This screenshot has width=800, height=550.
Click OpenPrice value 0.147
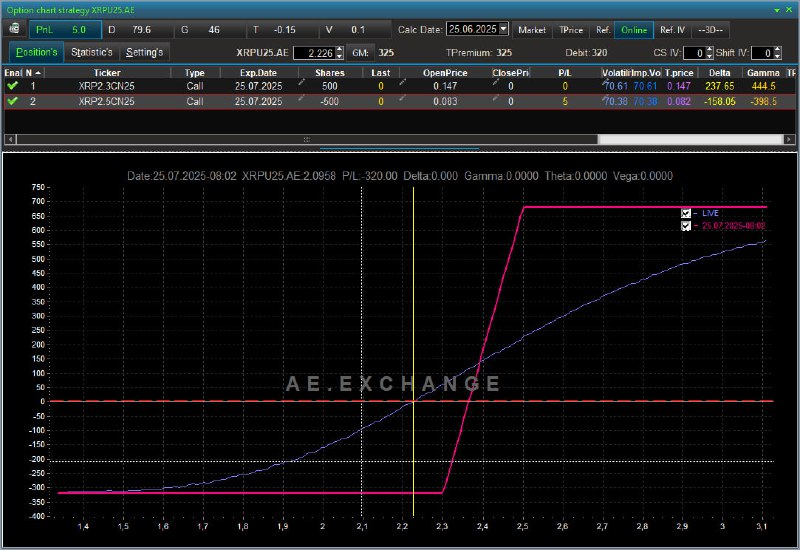pos(445,86)
